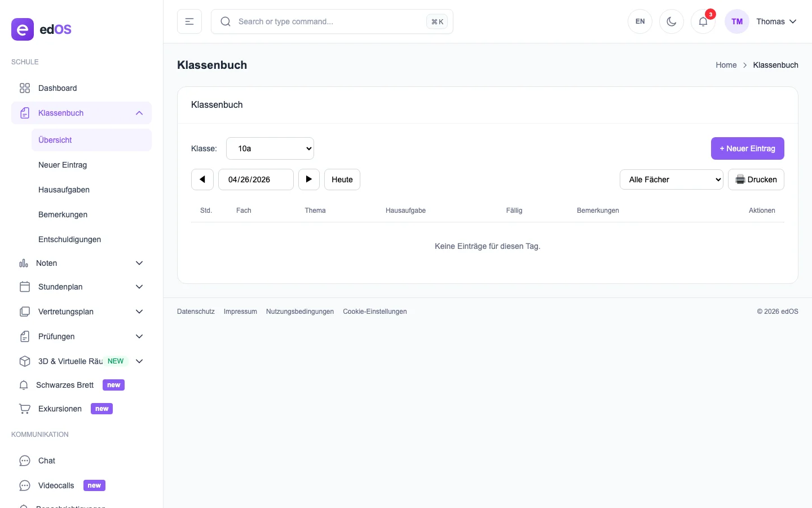The height and width of the screenshot is (508, 812).
Task: Toggle the sidebar hamburger menu
Action: point(189,21)
